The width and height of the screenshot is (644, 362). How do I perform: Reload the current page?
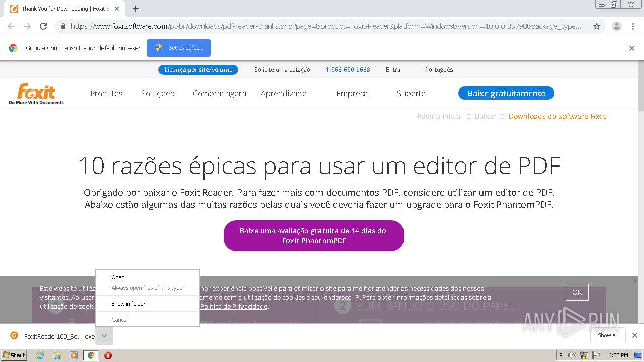43,26
